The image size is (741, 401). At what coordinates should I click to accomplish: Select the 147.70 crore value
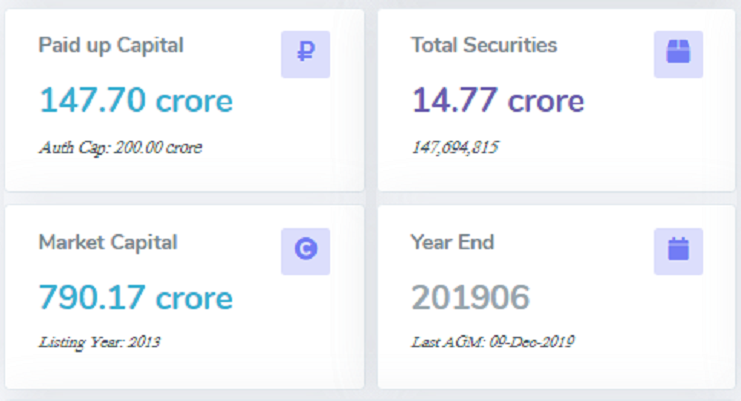[x=136, y=100]
